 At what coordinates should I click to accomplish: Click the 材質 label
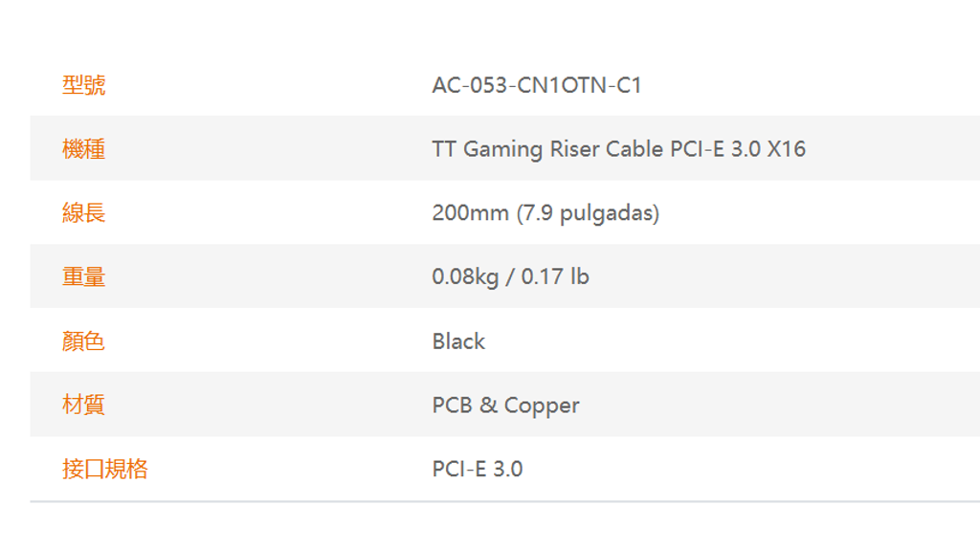83,405
